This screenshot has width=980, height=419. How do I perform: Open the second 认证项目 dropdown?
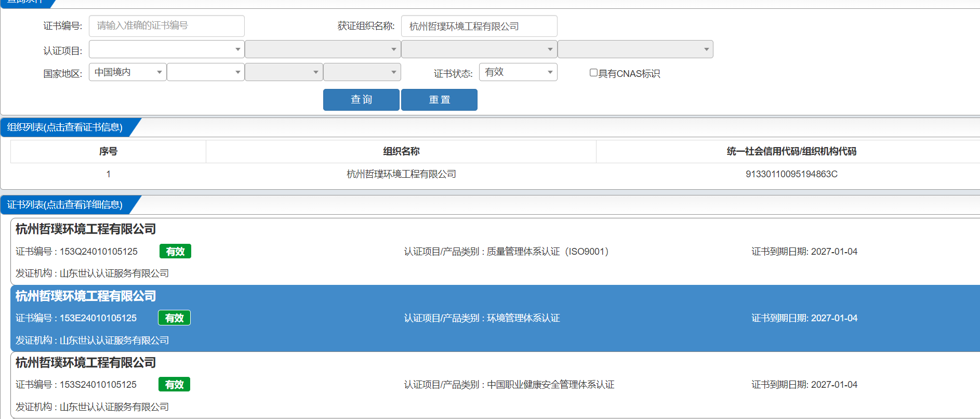[323, 49]
